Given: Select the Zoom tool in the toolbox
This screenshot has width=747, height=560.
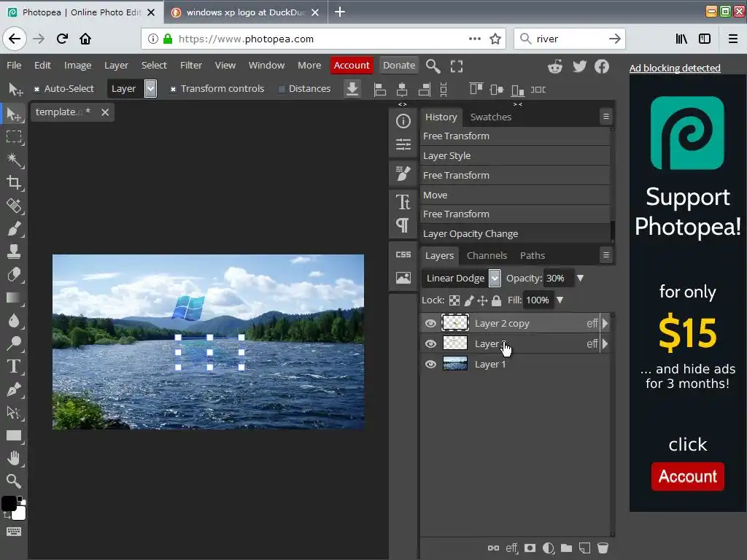Looking at the screenshot, I should coord(13,481).
